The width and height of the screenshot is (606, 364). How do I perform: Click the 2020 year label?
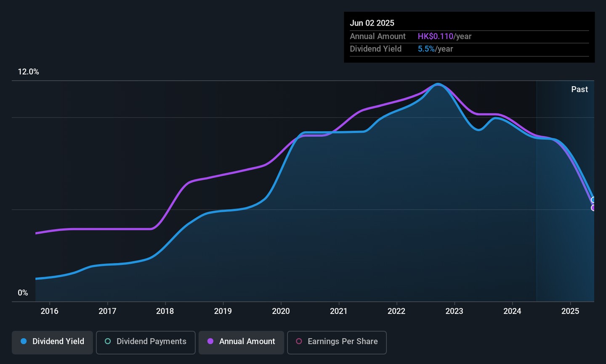281,311
